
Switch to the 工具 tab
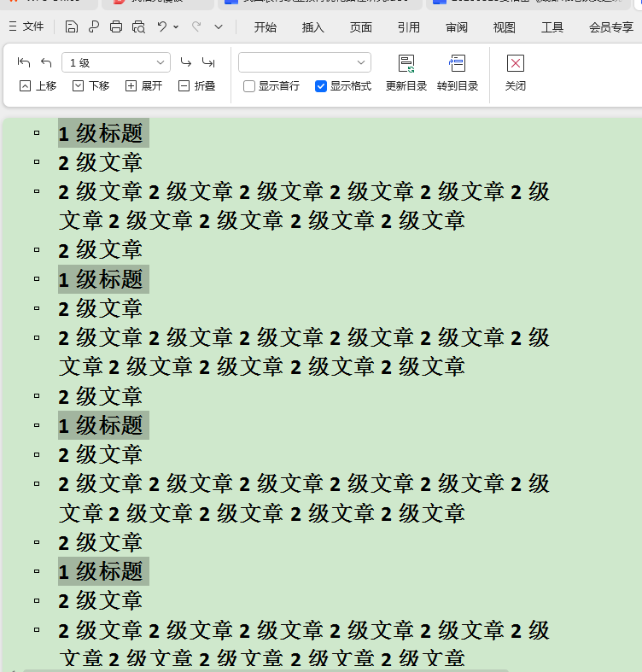tap(552, 27)
